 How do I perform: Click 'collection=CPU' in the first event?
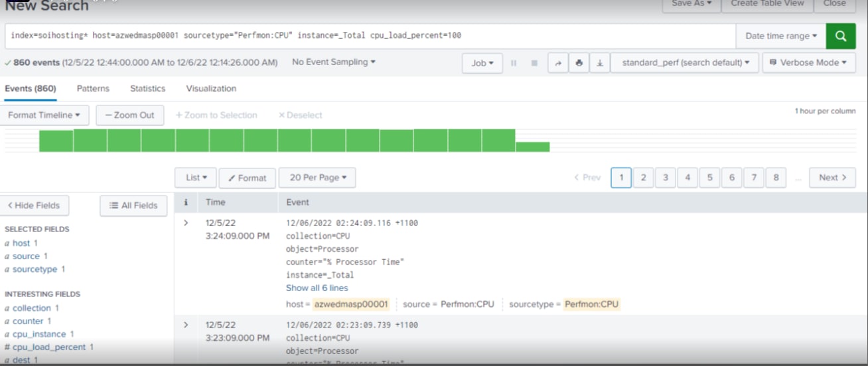tap(318, 236)
